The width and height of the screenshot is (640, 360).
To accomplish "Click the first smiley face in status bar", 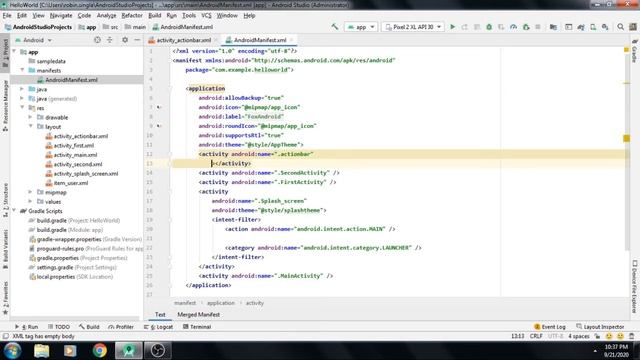I will 609,336.
